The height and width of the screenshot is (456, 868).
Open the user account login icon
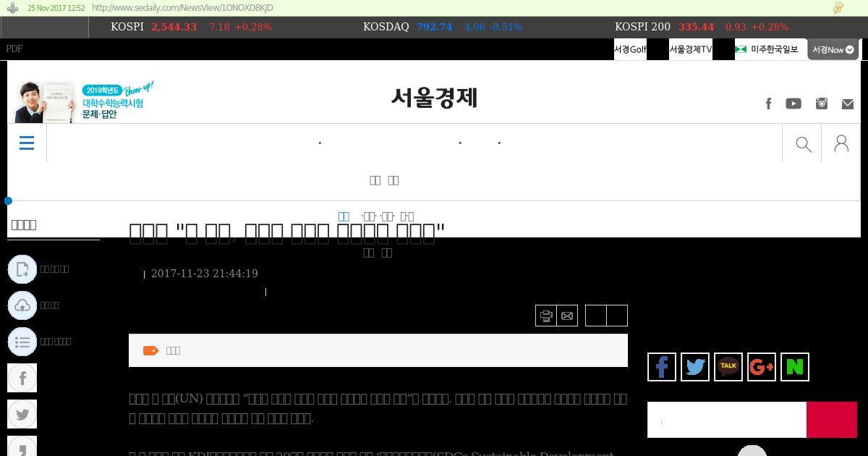(x=841, y=143)
